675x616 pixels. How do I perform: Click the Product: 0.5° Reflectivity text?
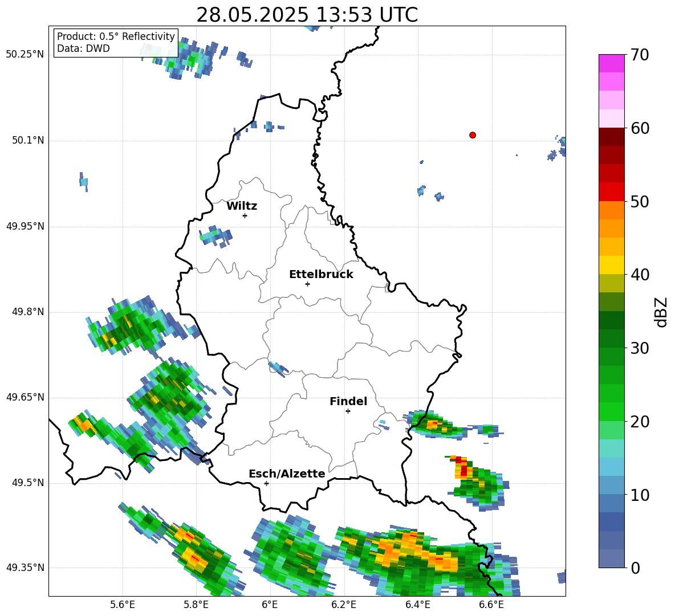point(116,36)
